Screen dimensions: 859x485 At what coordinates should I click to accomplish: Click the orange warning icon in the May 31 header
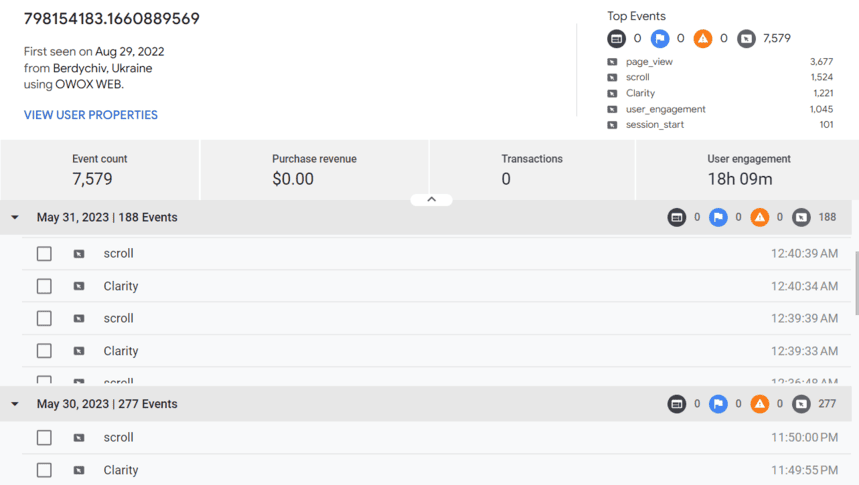(x=760, y=218)
